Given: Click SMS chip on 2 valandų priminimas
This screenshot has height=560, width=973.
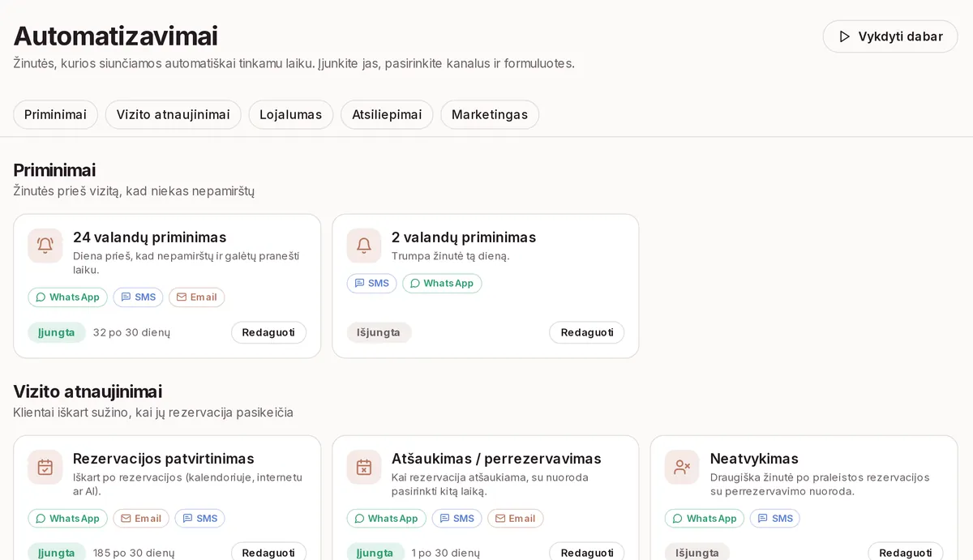Looking at the screenshot, I should [372, 284].
